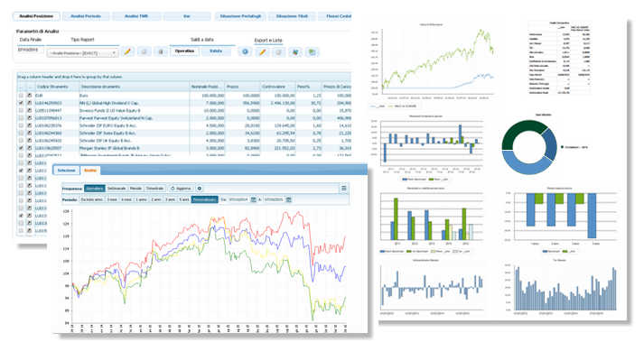Click the detail icon in the NN (L) Global High Dividend row
This screenshot has height=342, width=644.
coord(30,103)
